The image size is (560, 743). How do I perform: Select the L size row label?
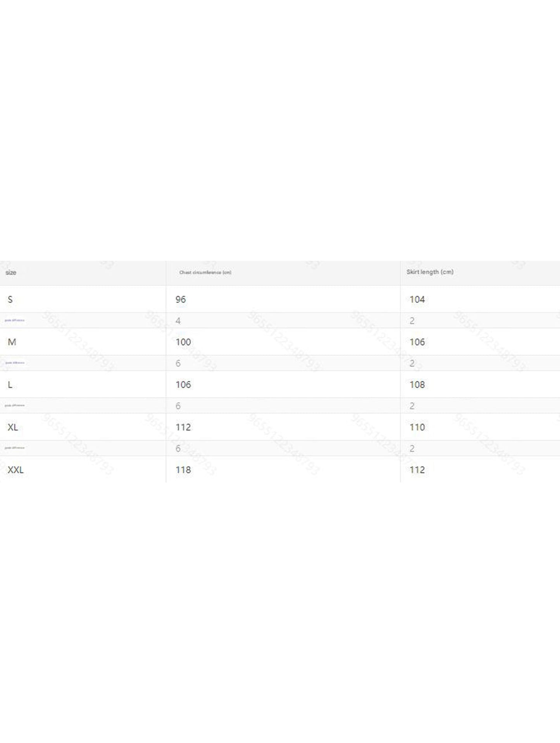(10, 384)
